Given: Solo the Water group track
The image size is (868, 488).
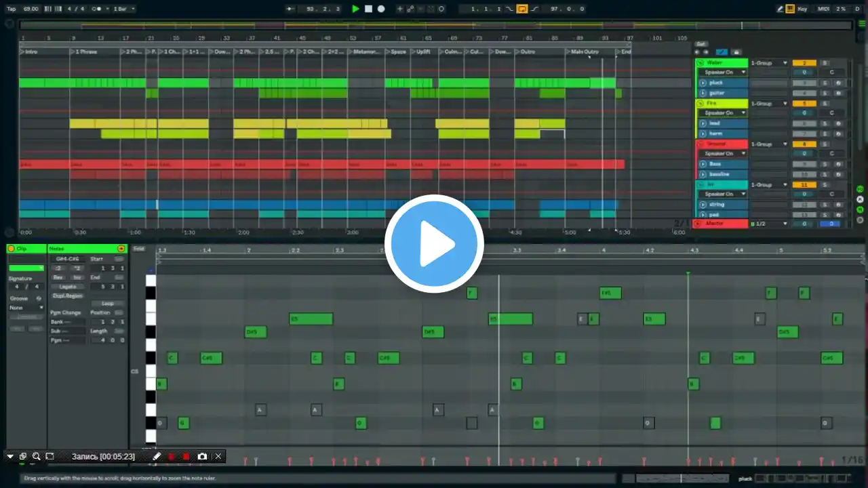Looking at the screenshot, I should pyautogui.click(x=825, y=63).
